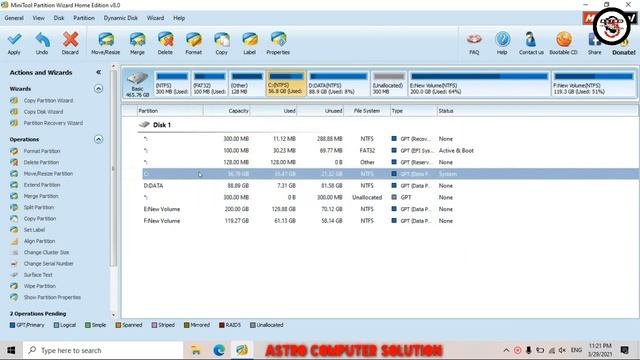
Task: Select the D:DATA row in partition list
Action: pyautogui.click(x=390, y=186)
